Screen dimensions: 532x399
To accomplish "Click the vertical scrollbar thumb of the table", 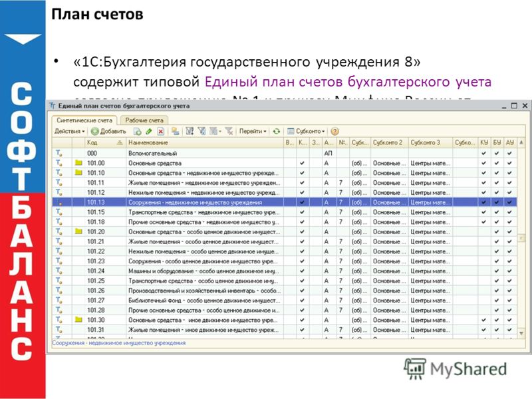I will coord(521,238).
